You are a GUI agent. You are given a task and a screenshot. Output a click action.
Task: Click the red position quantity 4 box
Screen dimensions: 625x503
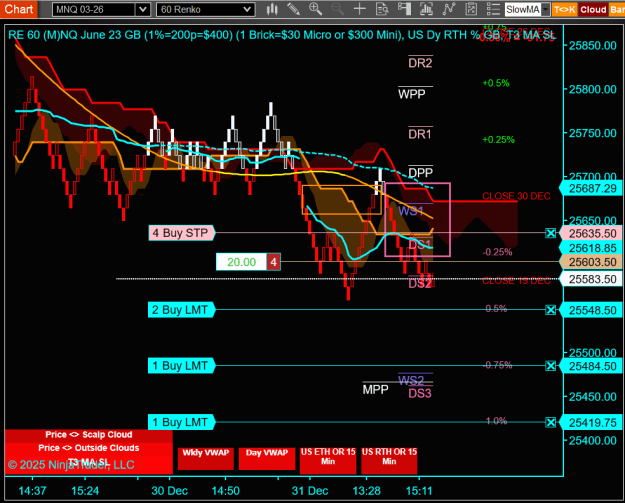point(273,262)
